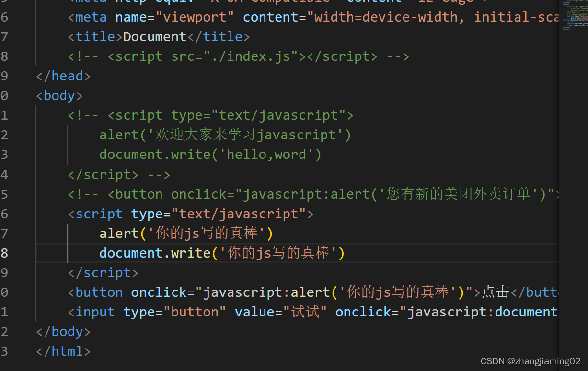Click the 'viewport' attribute value in meta tag
Image resolution: width=588 pixels, height=371 pixels.
tap(195, 17)
